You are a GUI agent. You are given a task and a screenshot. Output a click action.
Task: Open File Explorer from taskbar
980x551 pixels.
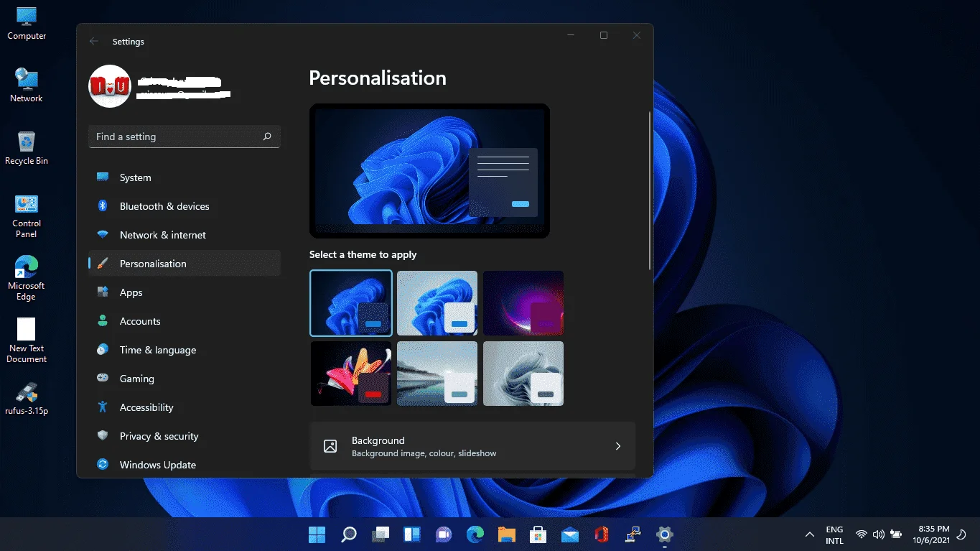[x=507, y=534]
